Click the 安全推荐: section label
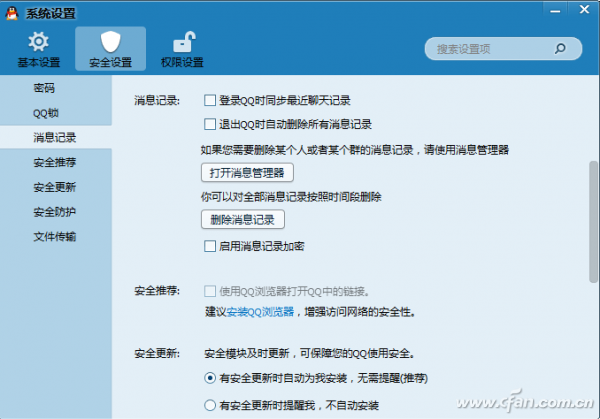This screenshot has height=419, width=600. 157,291
